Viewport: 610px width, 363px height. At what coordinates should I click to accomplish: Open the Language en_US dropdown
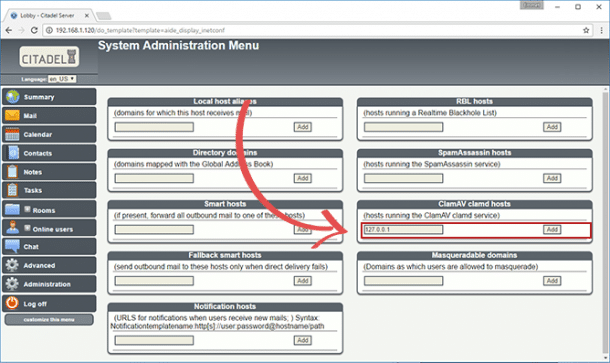(x=62, y=79)
